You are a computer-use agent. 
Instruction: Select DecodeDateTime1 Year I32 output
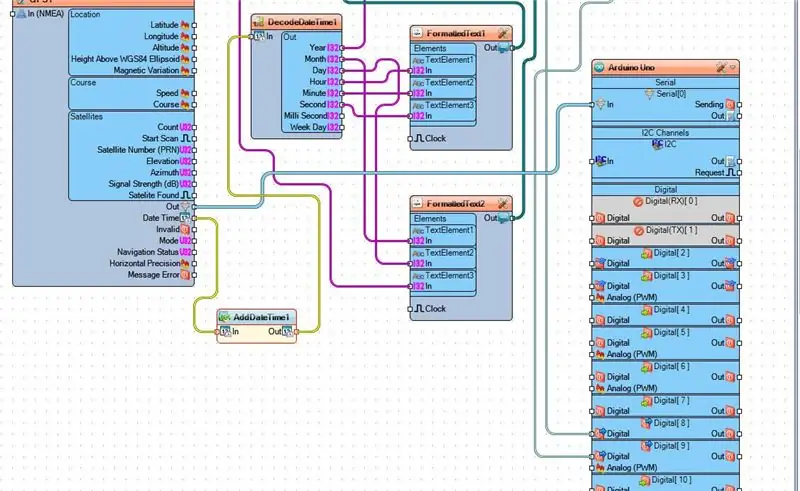333,47
